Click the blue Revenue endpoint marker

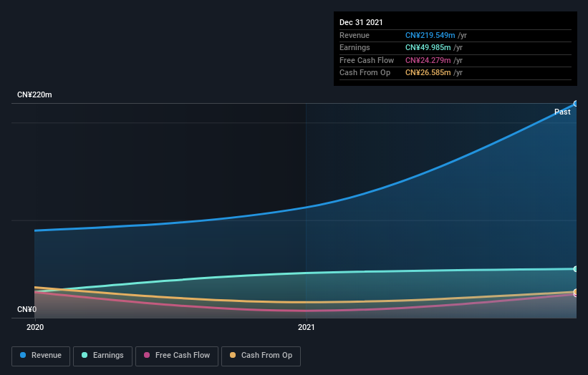coord(575,104)
